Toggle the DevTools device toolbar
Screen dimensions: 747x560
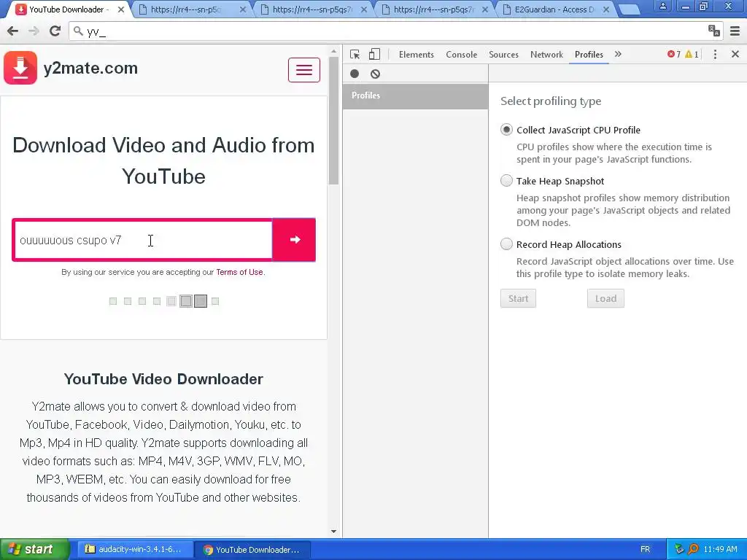(x=374, y=54)
